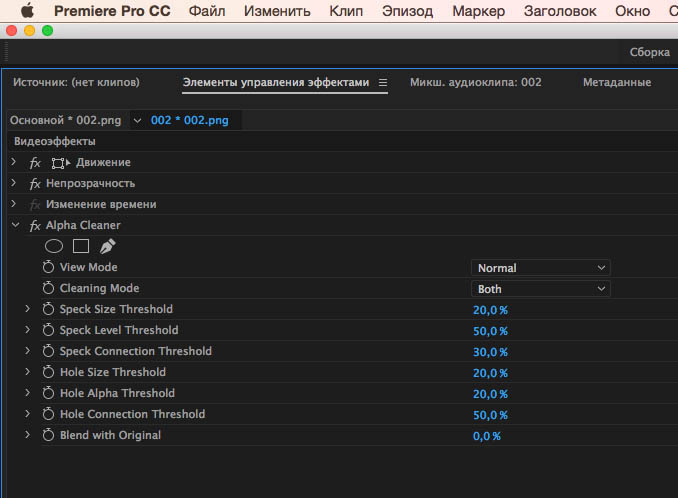Open the master clip dropdown arrow
The image size is (678, 498).
137,120
